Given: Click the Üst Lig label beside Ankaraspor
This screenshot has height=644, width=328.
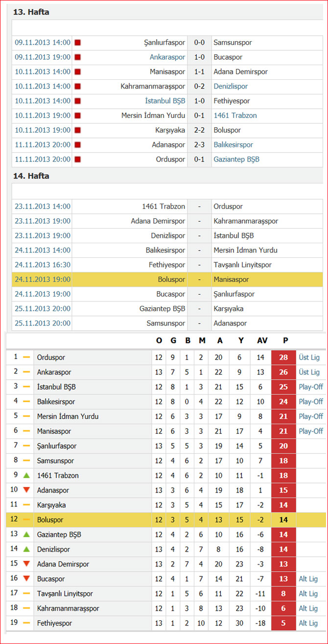Looking at the screenshot, I should [x=309, y=372].
